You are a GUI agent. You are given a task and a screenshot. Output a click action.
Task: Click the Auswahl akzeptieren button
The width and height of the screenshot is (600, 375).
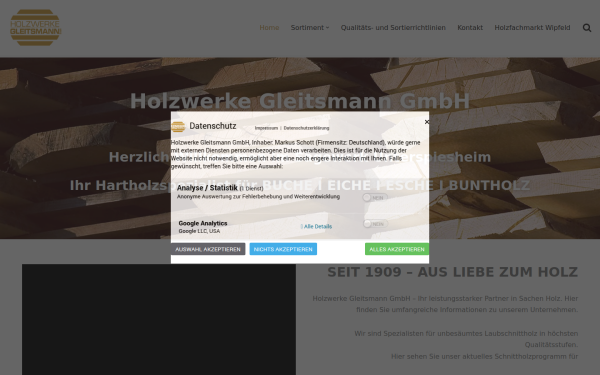coord(208,249)
